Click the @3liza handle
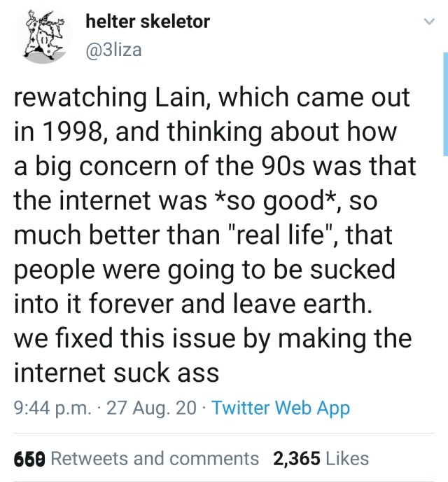 pos(113,50)
